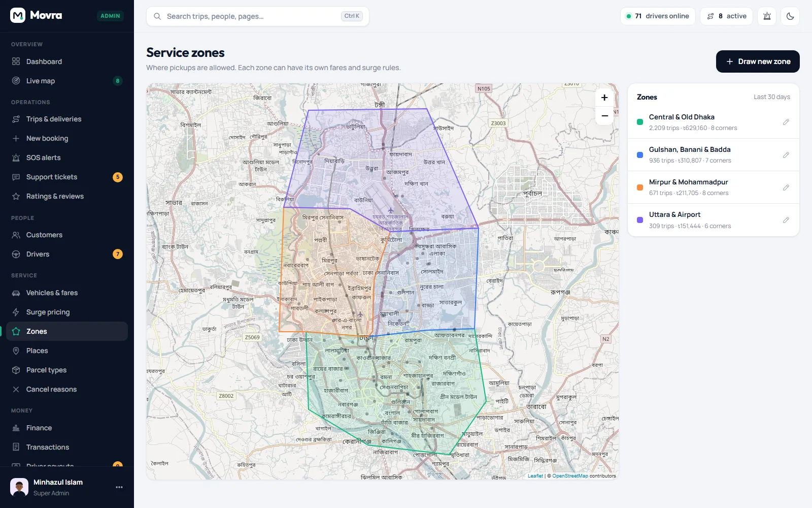Click the blue Gulshan, Banani & Badda swatch
The image size is (812, 508).
640,155
